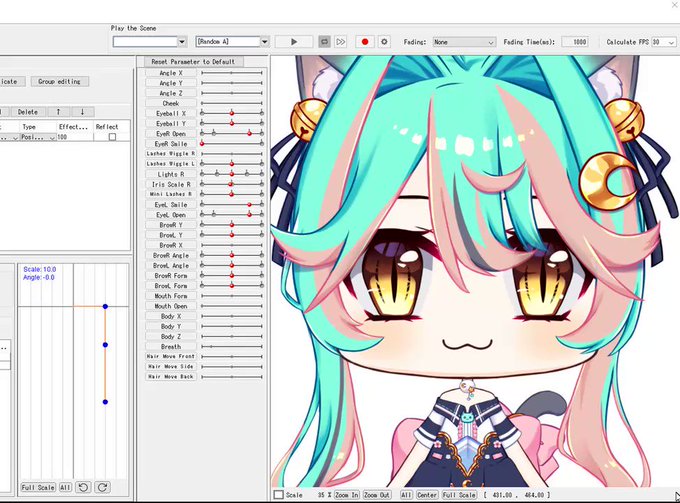This screenshot has width=680, height=503.
Task: Click the Fading Time input field
Action: [575, 42]
